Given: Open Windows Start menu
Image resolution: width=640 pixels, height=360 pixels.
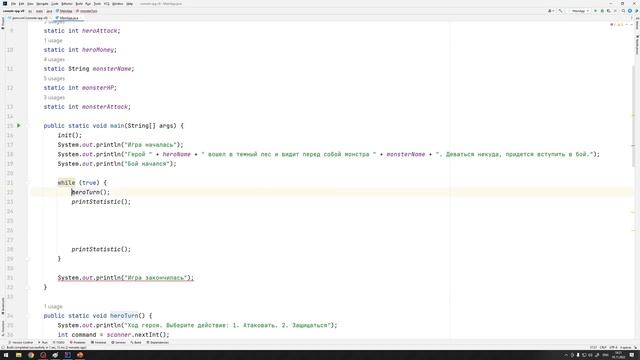Looking at the screenshot, I should (6, 355).
